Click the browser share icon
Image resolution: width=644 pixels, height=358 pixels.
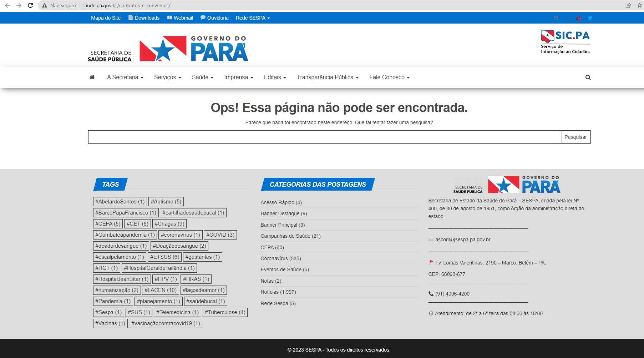pyautogui.click(x=628, y=5)
